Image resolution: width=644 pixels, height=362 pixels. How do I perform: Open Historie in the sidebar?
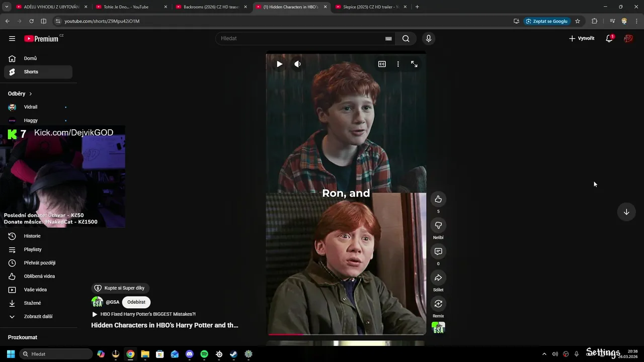pos(38,236)
